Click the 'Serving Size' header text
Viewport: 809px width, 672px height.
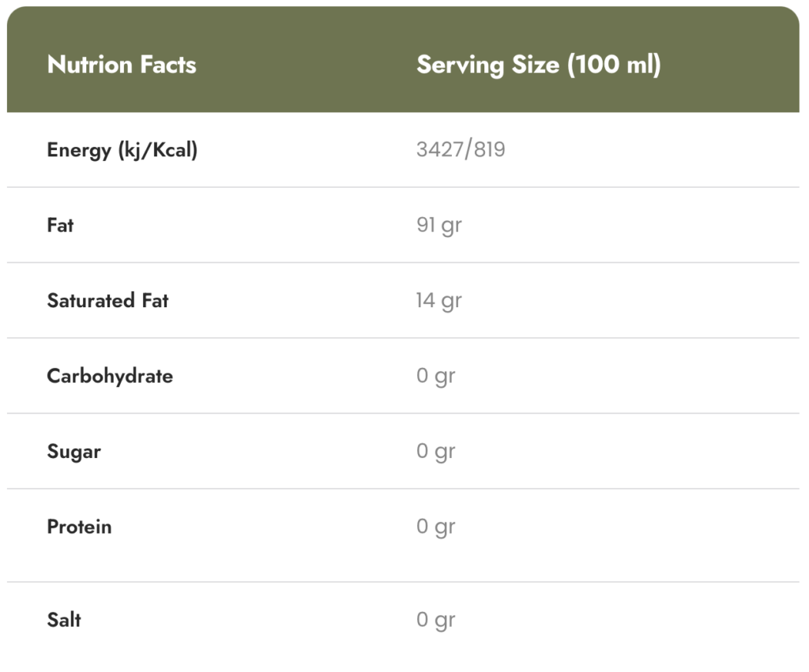[x=487, y=65]
